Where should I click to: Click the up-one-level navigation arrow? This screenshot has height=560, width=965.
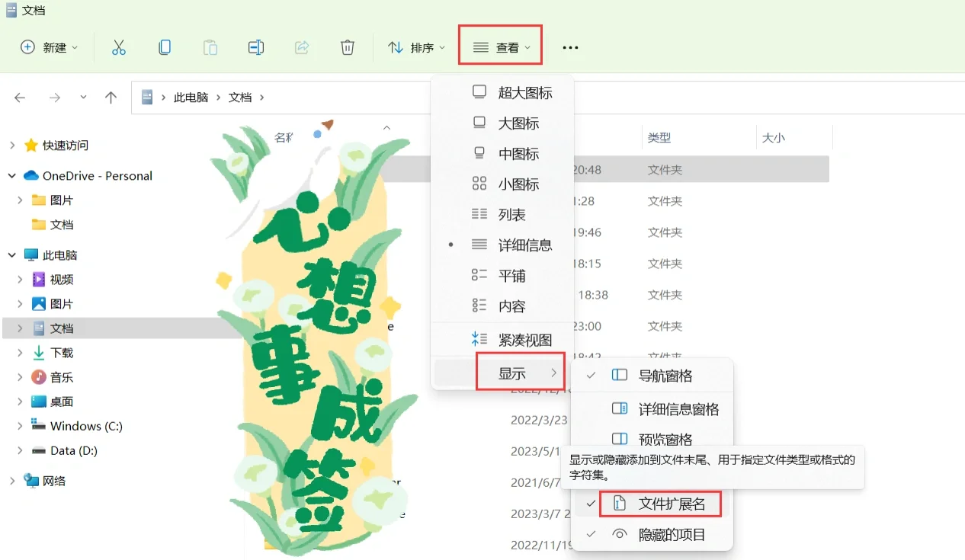pyautogui.click(x=111, y=98)
